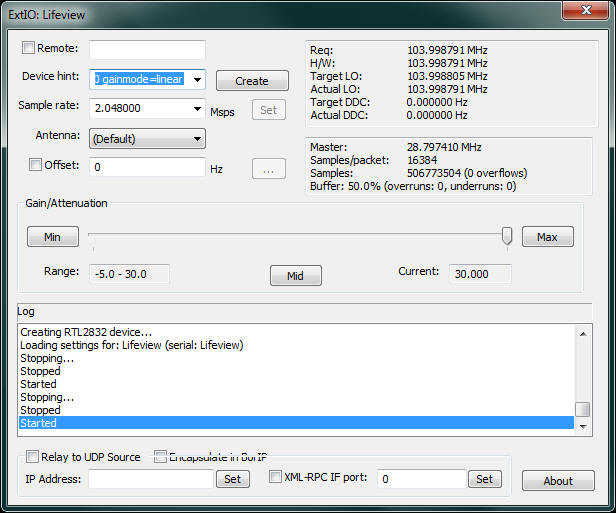
Task: Open the Antenna (Default) dropdown
Action: [147, 139]
